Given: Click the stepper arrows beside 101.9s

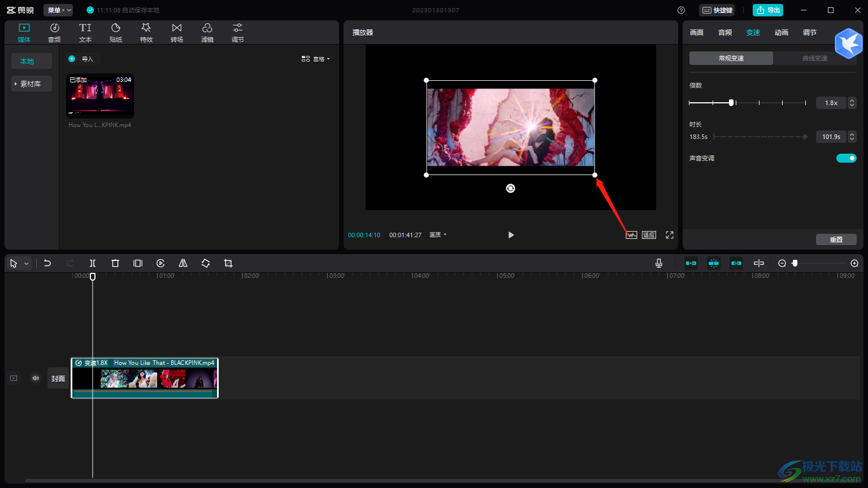Looking at the screenshot, I should 852,137.
